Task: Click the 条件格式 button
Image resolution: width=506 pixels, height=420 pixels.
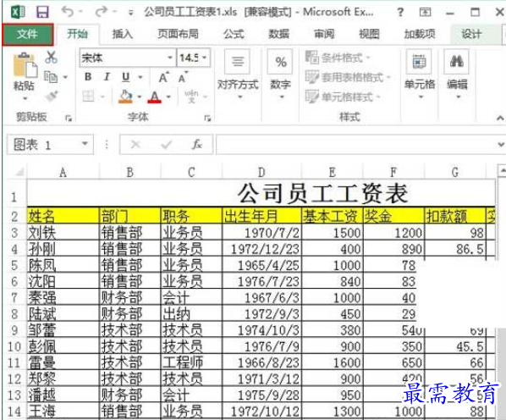Action: [x=337, y=58]
